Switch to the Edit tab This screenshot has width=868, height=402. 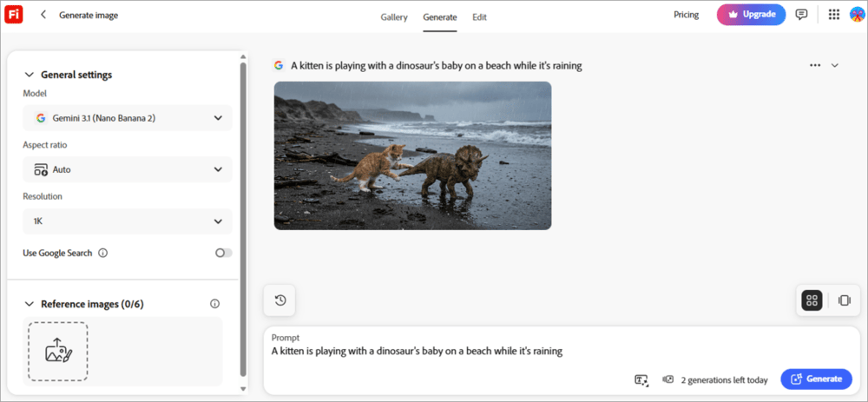479,17
